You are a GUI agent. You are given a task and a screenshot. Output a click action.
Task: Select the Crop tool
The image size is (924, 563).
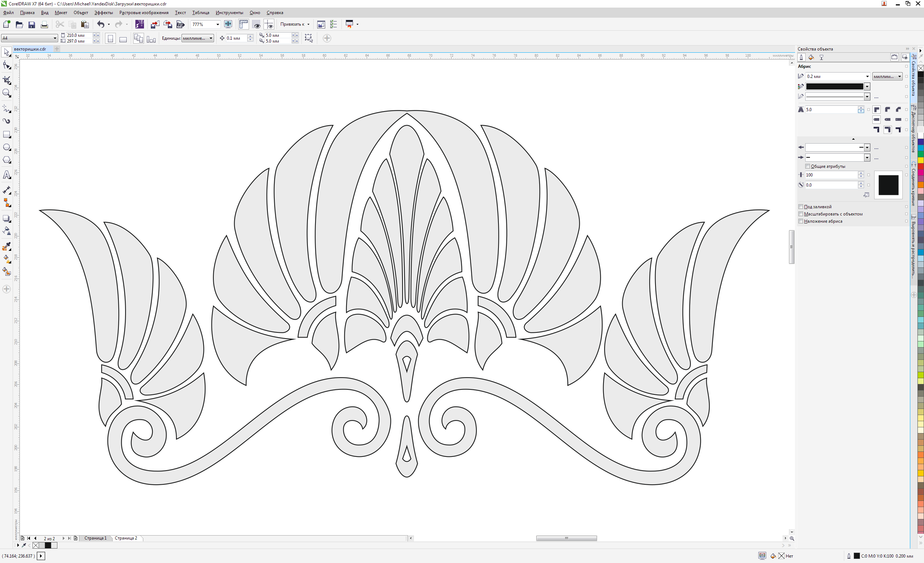click(x=6, y=80)
